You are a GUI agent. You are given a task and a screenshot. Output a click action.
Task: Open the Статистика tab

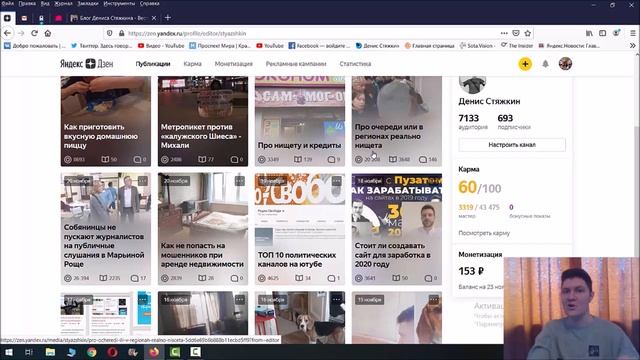click(355, 64)
